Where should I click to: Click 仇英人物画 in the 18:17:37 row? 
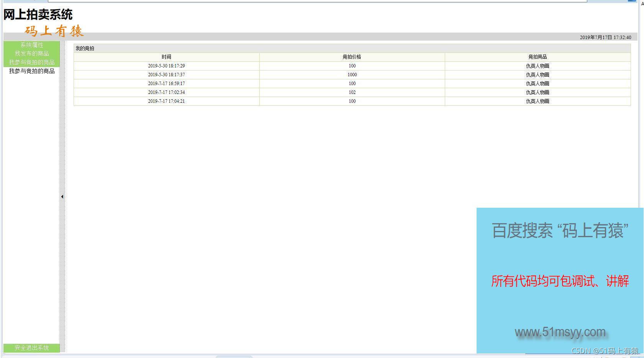pyautogui.click(x=537, y=75)
